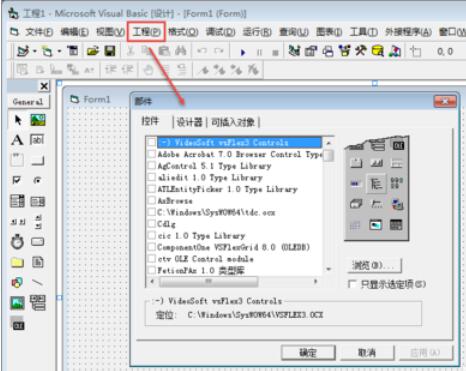Open the Project Explorer from the toolbar
Image resolution: width=466 pixels, height=371 pixels.
(294, 51)
